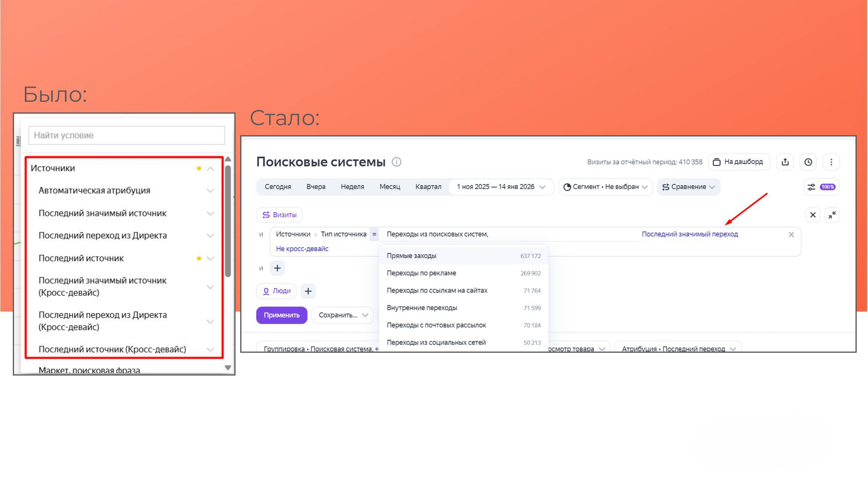The height and width of the screenshot is (488, 868).
Task: Add a new visit condition with plus
Action: (277, 268)
